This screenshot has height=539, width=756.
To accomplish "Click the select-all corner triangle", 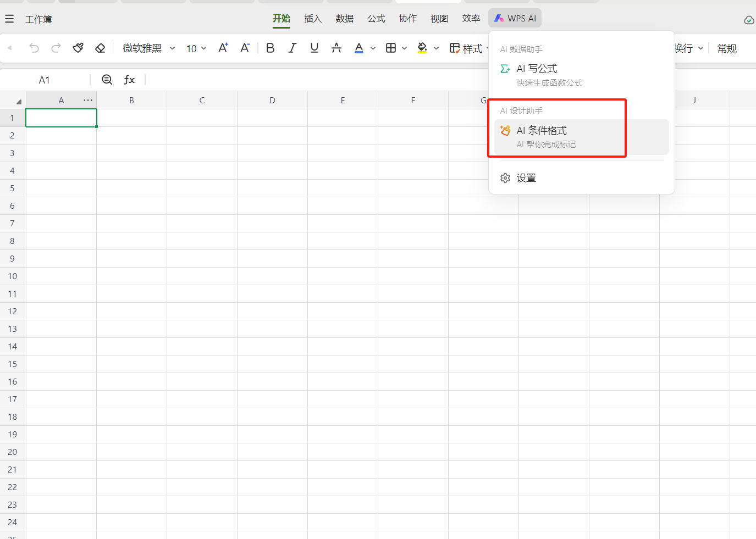I will [19, 102].
